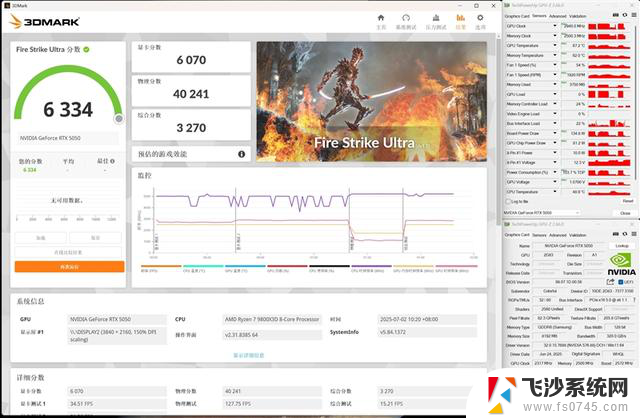The height and width of the screenshot is (418, 640).
Task: Open the 3DMark Benchmarks section icon
Action: click(406, 18)
